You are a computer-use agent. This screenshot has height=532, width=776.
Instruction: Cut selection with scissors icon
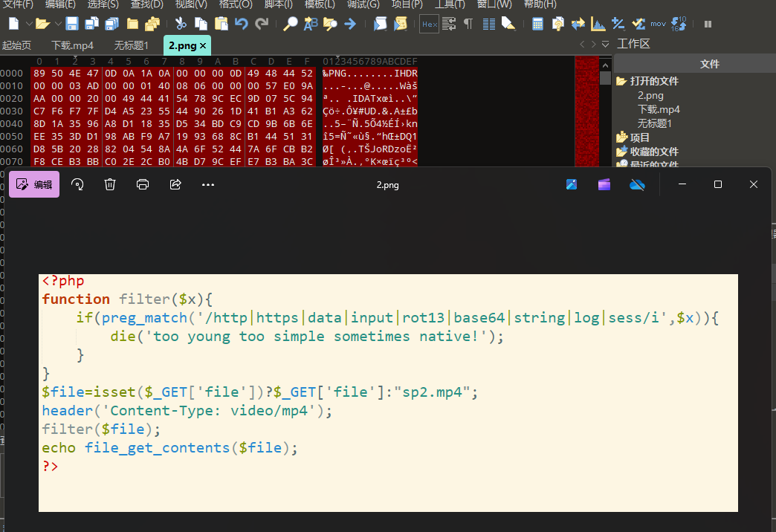[x=181, y=23]
